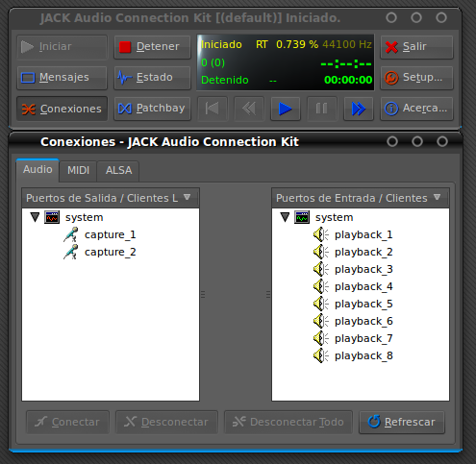
Task: Click the transport fast-forward icon
Action: click(359, 109)
